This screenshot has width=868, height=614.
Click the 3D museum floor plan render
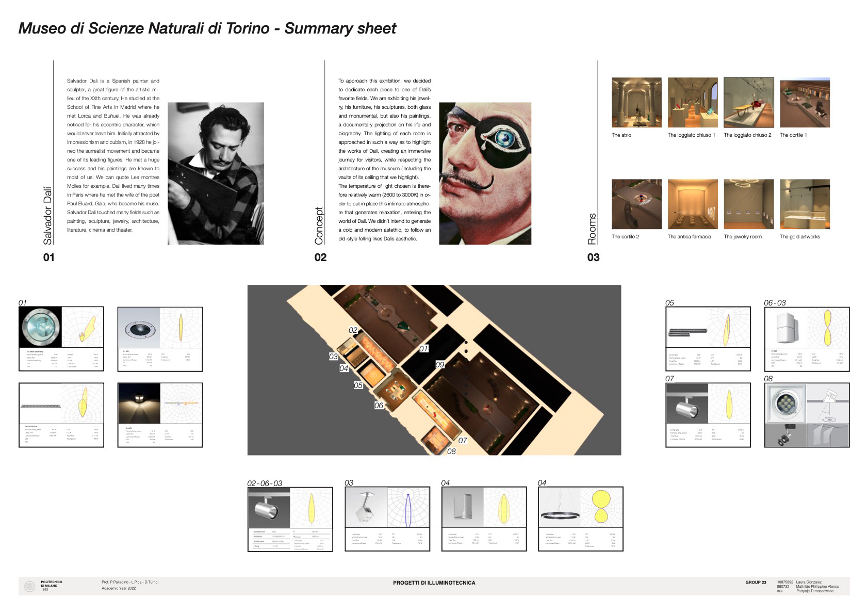point(434,370)
